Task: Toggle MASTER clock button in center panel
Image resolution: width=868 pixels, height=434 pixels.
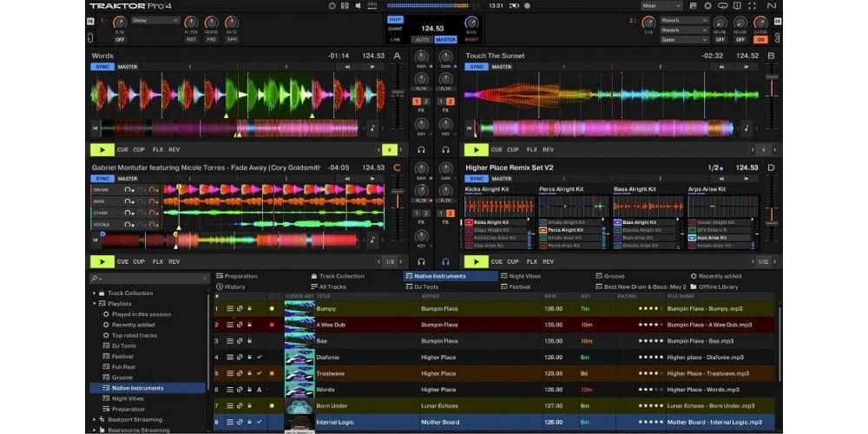Action: click(445, 40)
